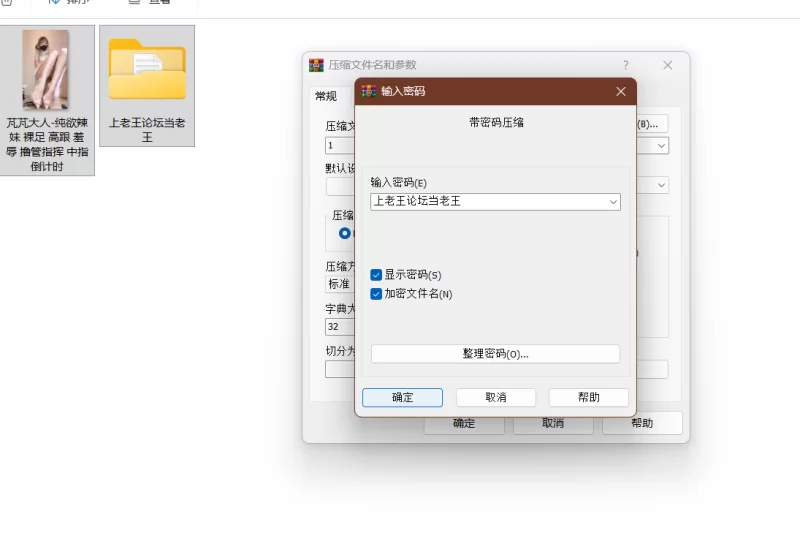
Task: Expand the 默认 profile dropdown arrow at right
Action: tap(661, 185)
